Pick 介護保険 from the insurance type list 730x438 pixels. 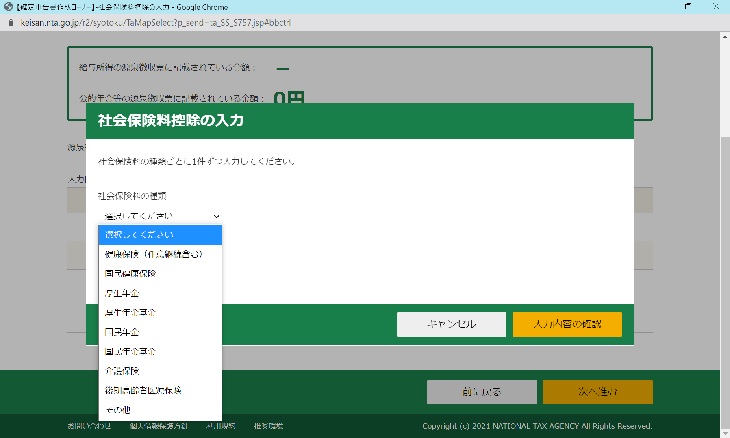point(160,371)
